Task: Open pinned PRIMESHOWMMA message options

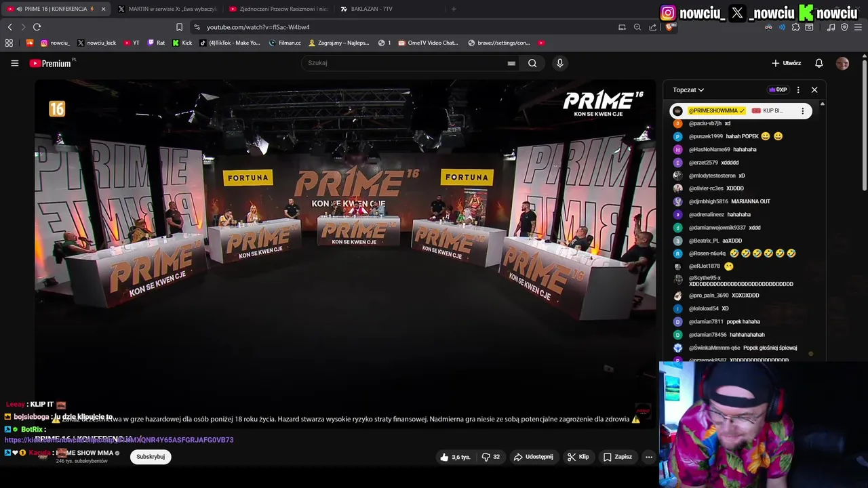Action: [x=802, y=110]
